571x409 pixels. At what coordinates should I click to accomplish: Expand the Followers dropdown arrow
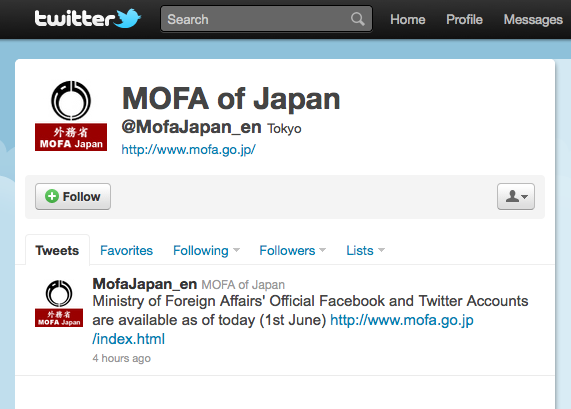322,250
